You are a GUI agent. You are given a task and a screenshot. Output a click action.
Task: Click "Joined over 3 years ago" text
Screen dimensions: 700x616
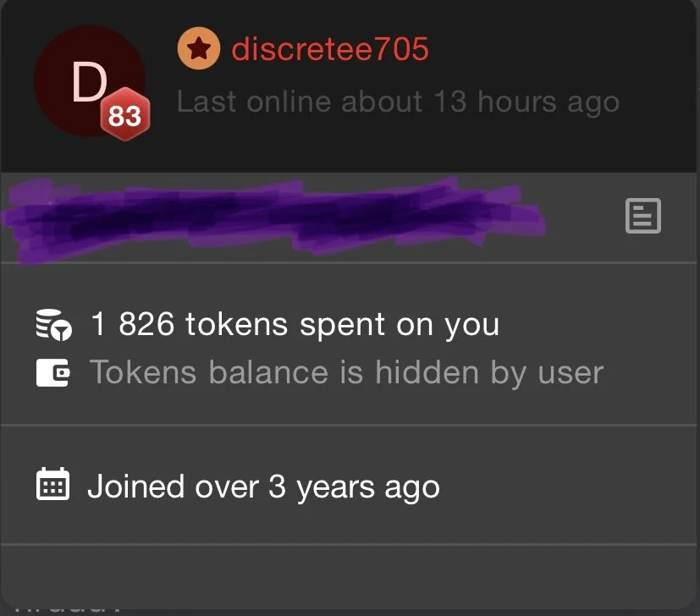pyautogui.click(x=264, y=487)
